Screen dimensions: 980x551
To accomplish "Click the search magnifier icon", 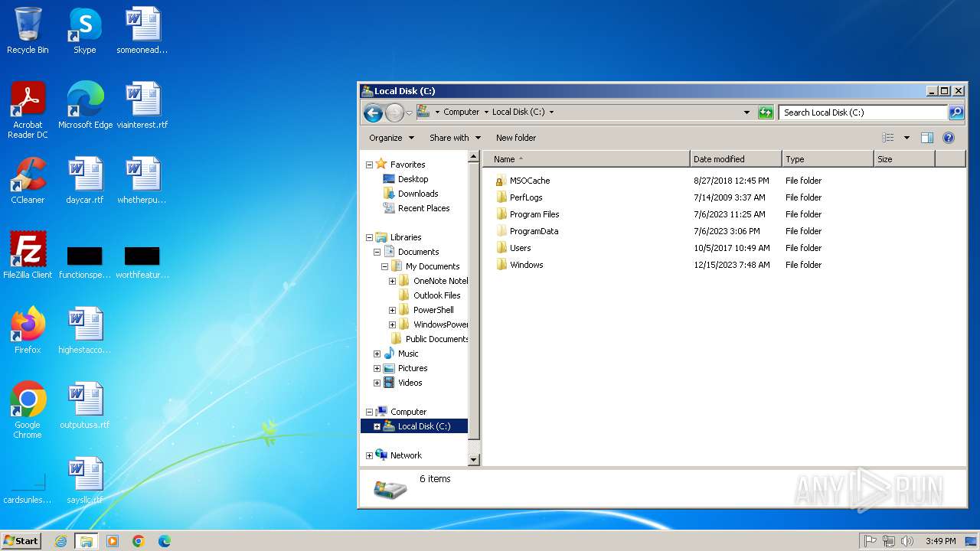I will tap(956, 112).
